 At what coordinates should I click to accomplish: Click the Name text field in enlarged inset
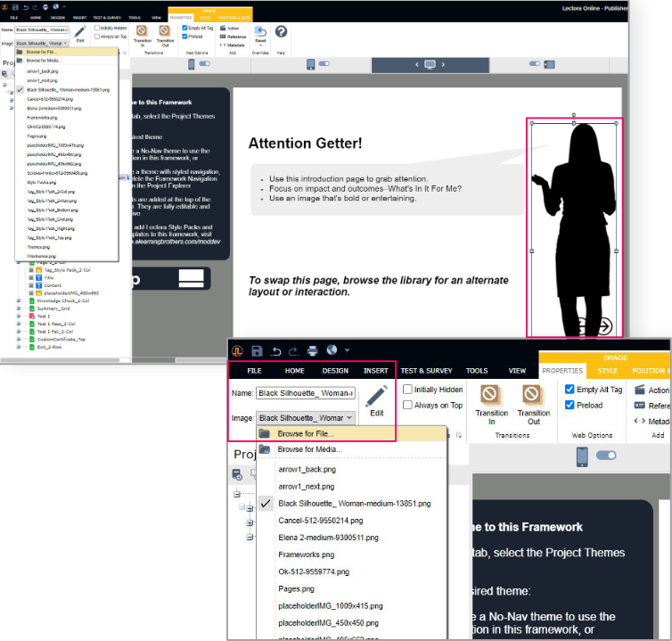tap(305, 392)
